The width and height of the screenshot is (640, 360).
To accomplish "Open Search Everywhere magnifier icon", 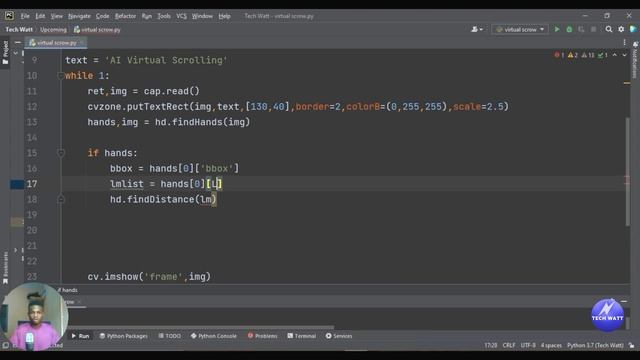I will pos(609,29).
